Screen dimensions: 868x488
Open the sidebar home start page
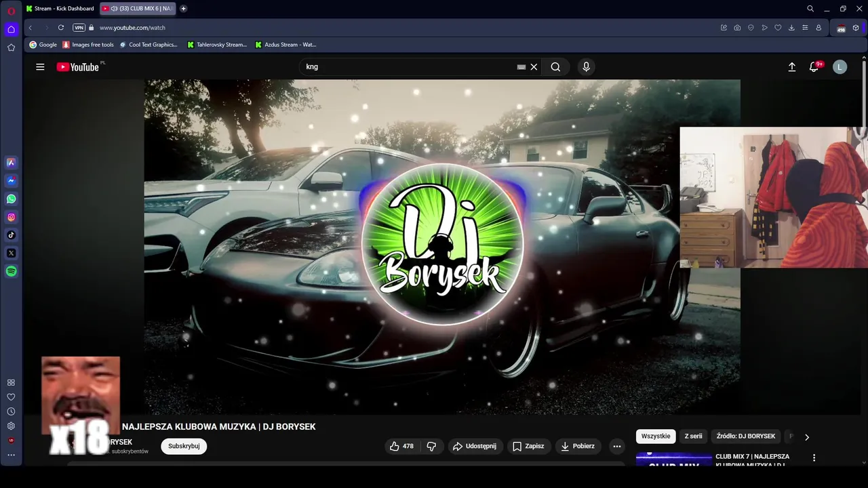click(11, 29)
